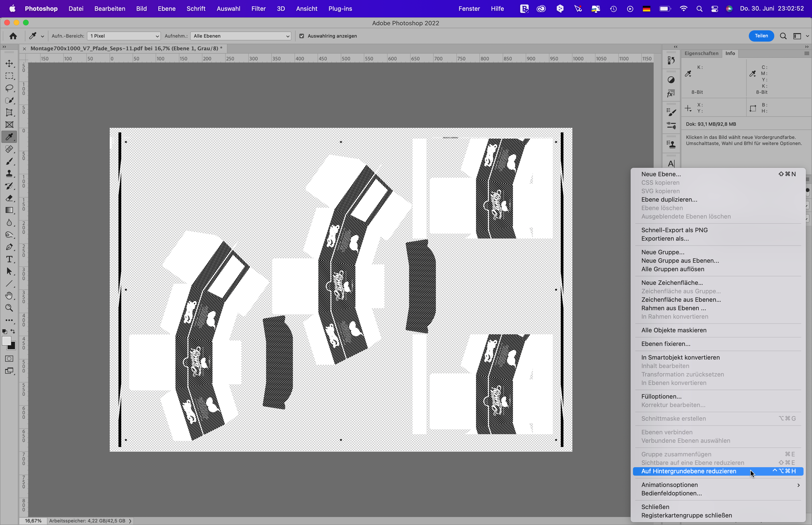This screenshot has height=525, width=812.
Task: Open the Character panel icon
Action: coord(671,164)
